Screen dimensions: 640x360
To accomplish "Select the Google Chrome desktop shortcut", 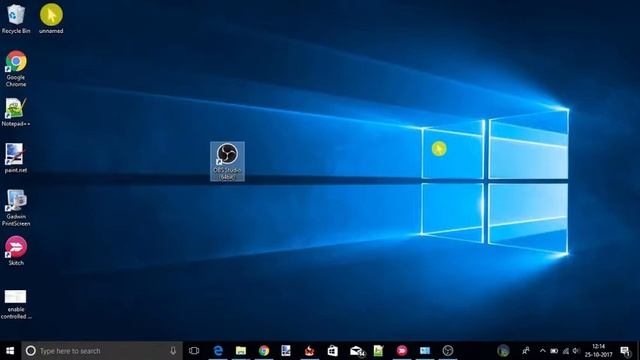I will click(16, 69).
